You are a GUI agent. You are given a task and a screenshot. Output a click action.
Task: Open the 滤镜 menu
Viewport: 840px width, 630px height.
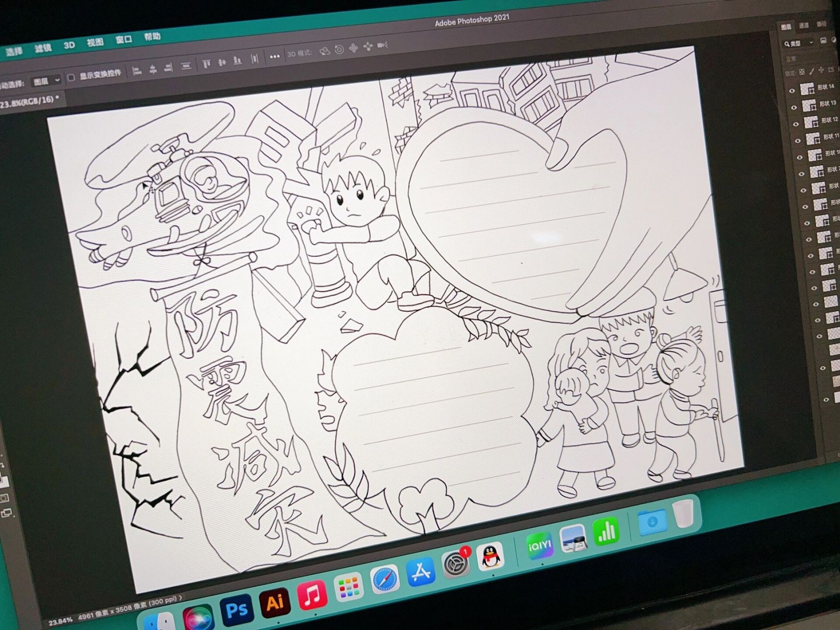coord(43,48)
